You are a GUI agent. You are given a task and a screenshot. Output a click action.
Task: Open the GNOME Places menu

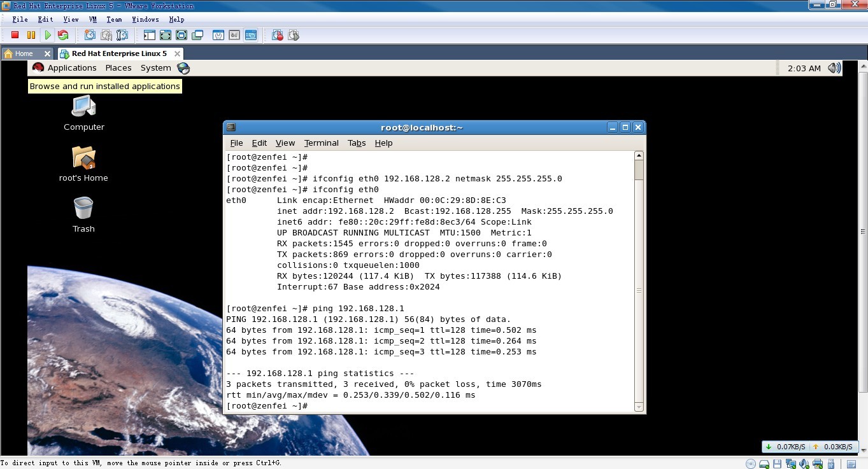[118, 68]
